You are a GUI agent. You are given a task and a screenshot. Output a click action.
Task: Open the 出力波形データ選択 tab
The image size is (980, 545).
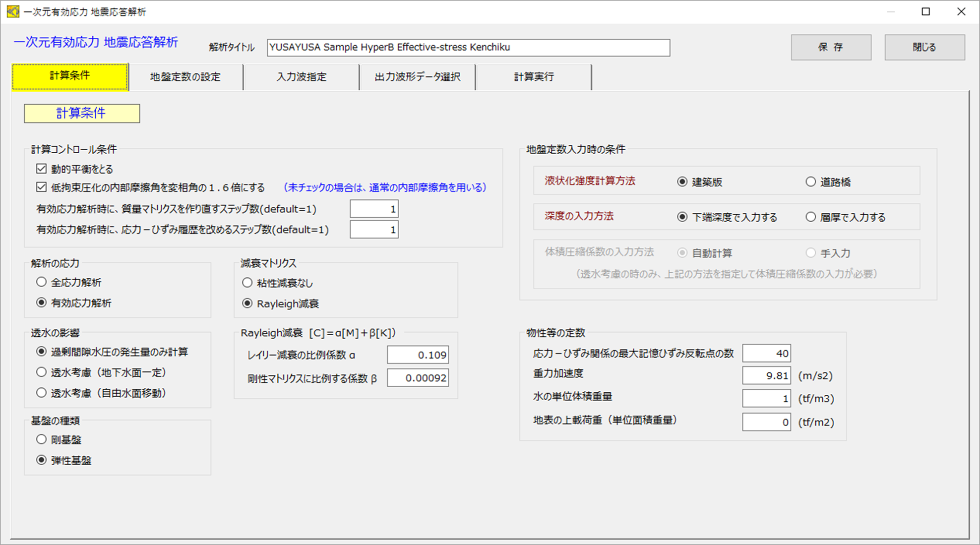click(x=418, y=77)
